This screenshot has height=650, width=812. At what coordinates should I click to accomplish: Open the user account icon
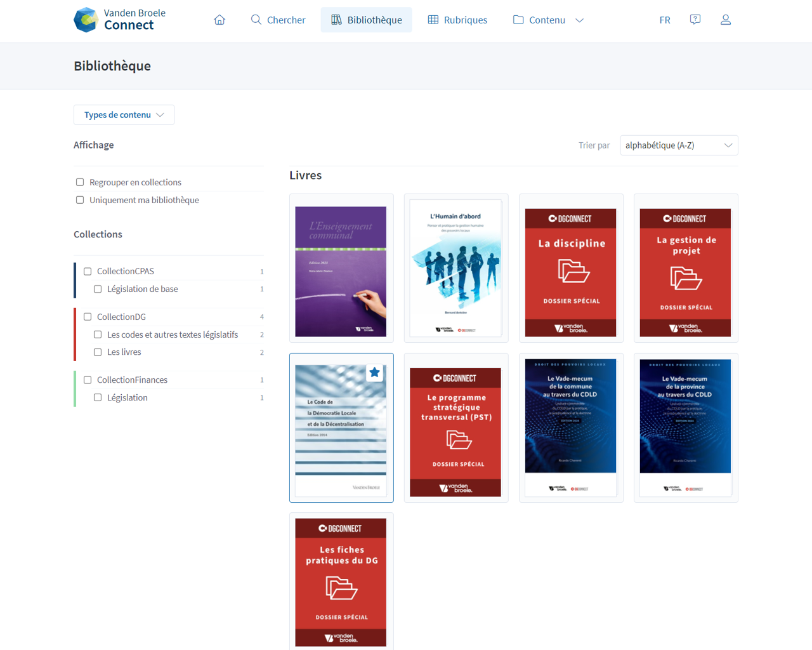coord(726,20)
